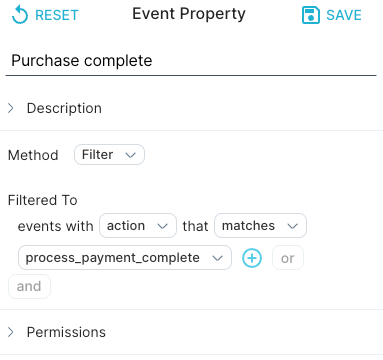The width and height of the screenshot is (383, 360).
Task: Add an 'or' filter condition
Action: (x=288, y=258)
